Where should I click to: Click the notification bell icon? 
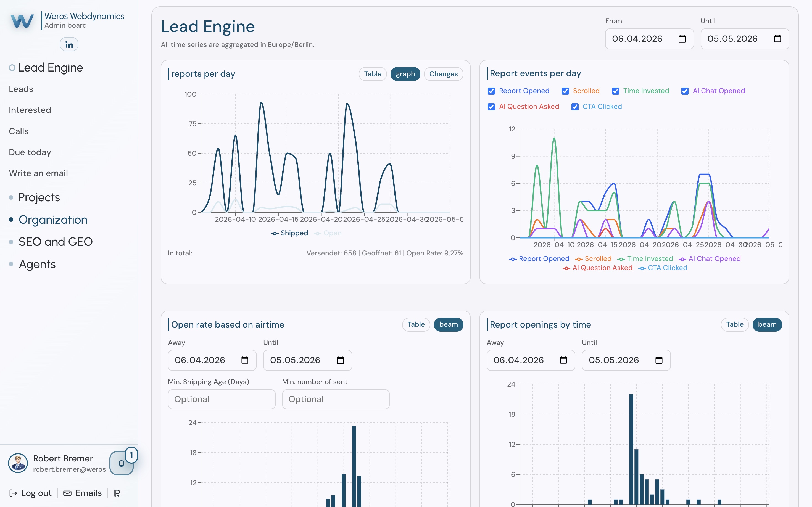(x=122, y=463)
